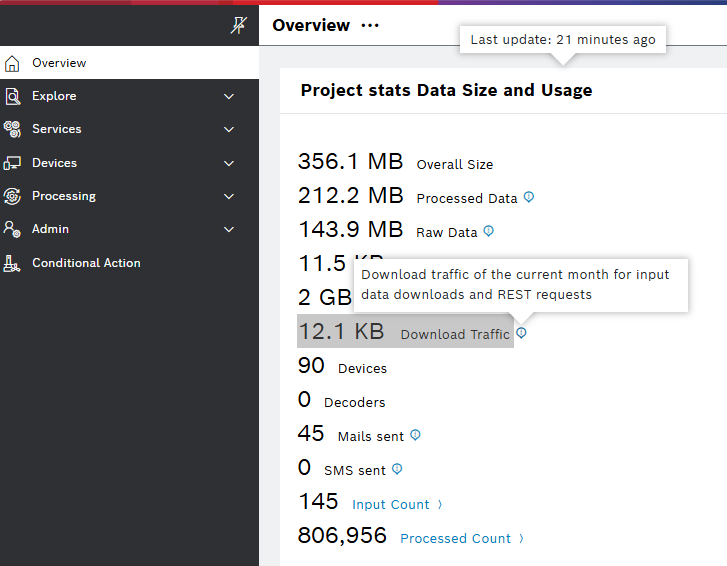Expand the Services menu chevron
727x566 pixels.
tap(229, 130)
